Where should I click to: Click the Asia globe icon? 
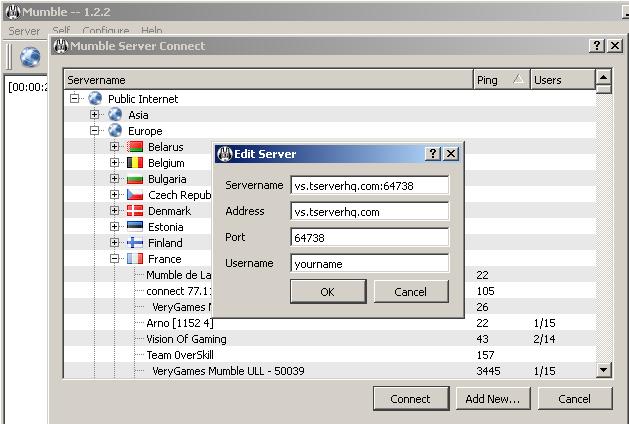click(115, 114)
